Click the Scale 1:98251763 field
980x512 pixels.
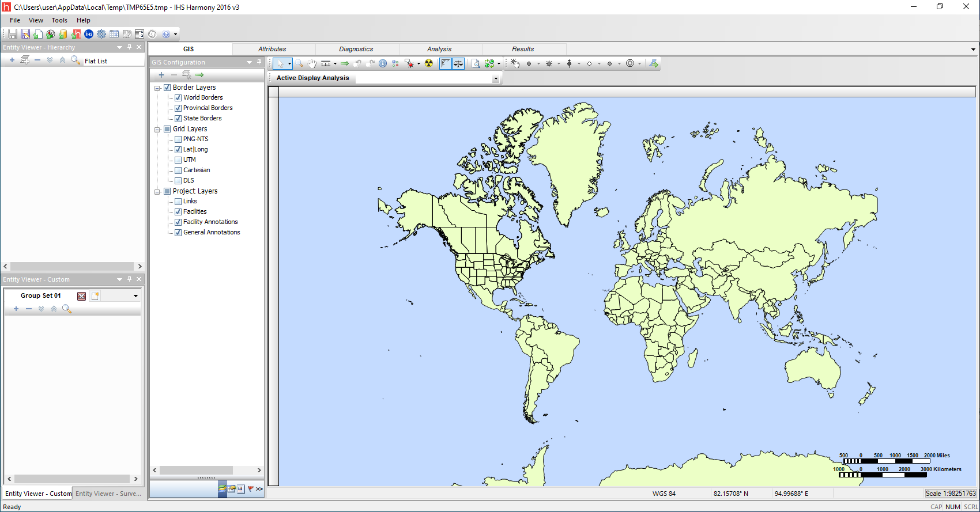click(951, 494)
